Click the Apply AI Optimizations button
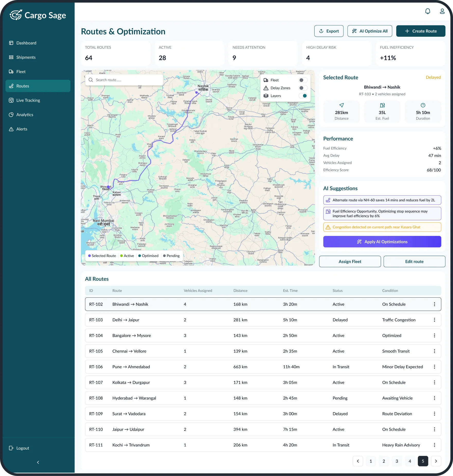 382,242
